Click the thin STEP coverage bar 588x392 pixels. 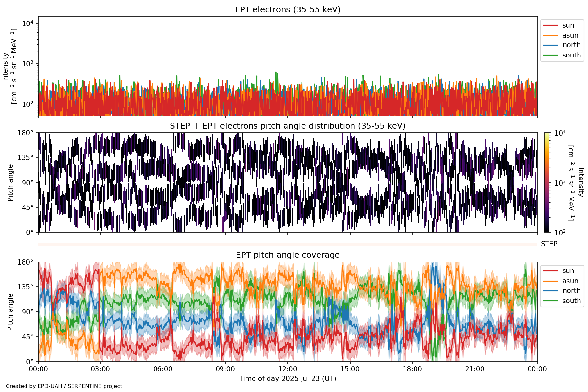(287, 244)
